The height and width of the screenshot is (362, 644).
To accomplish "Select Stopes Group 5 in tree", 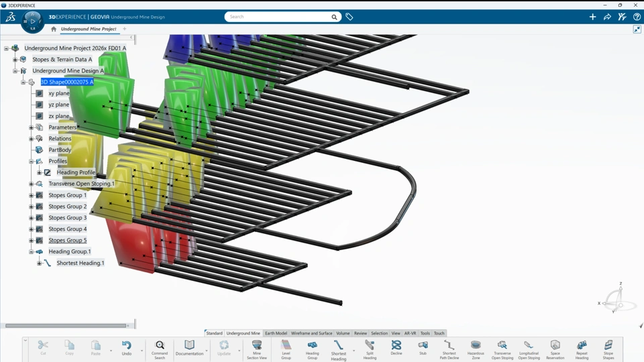I will (67, 241).
